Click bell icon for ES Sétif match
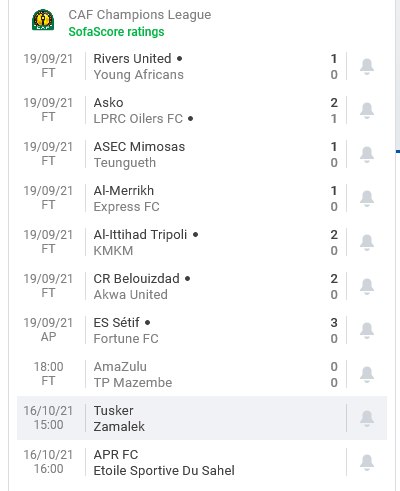This screenshot has width=400, height=491. 367,330
